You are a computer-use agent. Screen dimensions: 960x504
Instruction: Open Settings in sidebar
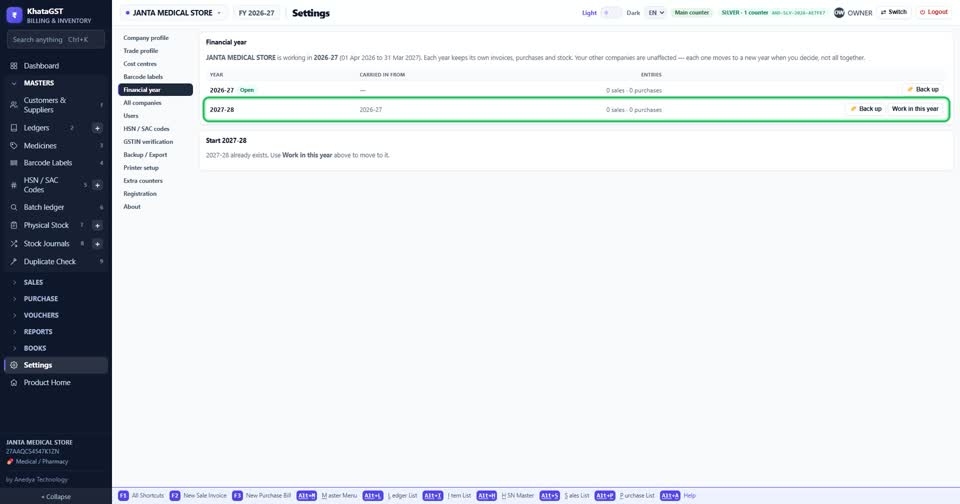[x=55, y=365]
